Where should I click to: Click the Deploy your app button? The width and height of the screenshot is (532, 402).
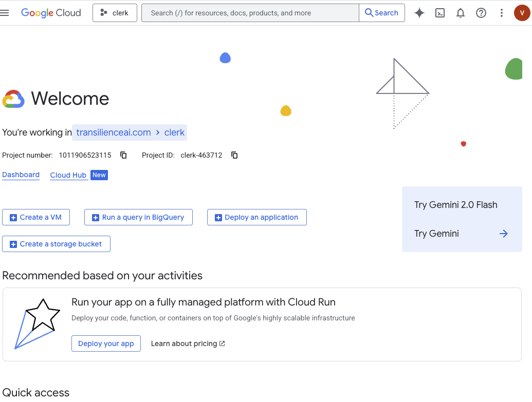pos(106,343)
